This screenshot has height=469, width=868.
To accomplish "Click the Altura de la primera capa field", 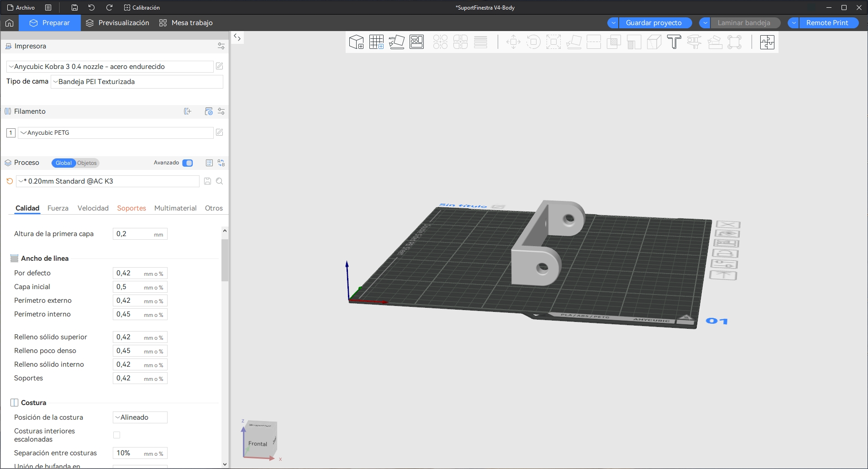I will coord(132,234).
